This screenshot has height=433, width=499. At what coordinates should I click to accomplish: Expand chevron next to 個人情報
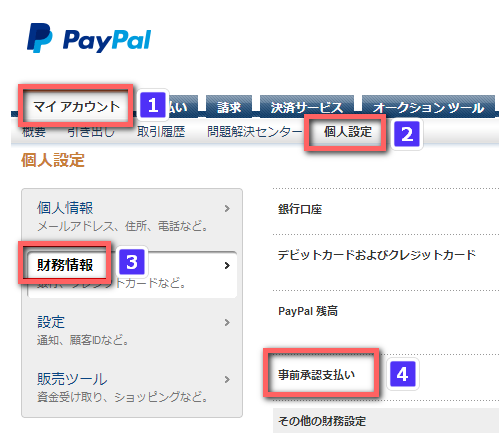[x=227, y=208]
